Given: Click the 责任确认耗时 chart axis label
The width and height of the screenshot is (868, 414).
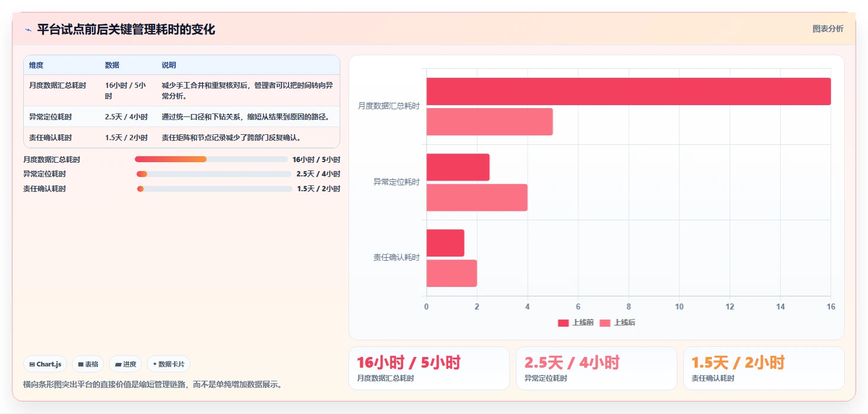Looking at the screenshot, I should click(x=397, y=258).
